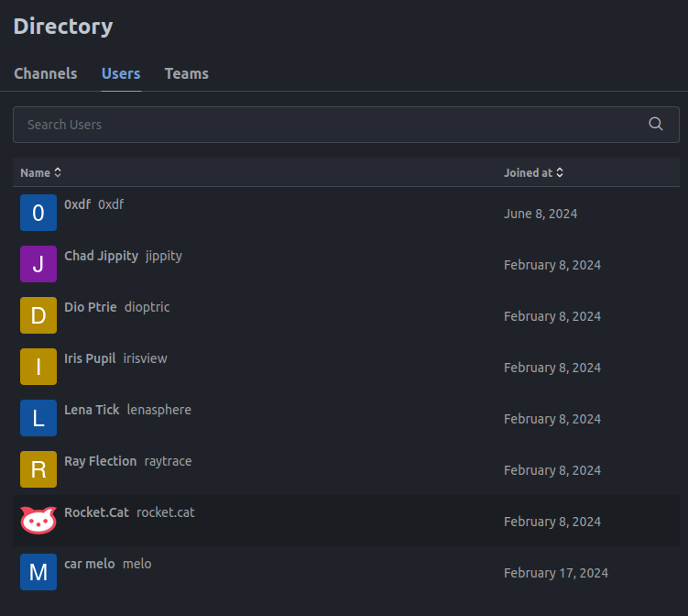Click Iris Pupil's yellow I avatar
Viewport: 688px width, 616px height.
[38, 367]
